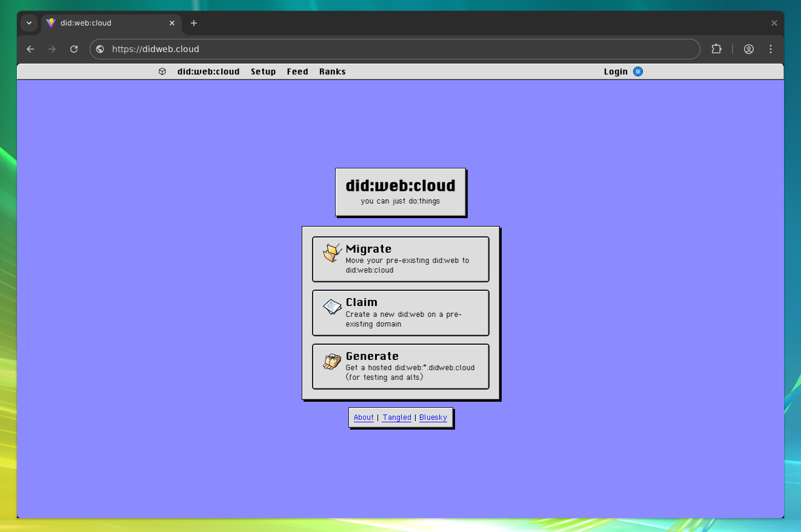This screenshot has height=532, width=801.
Task: Open the browser profile icon
Action: [749, 49]
